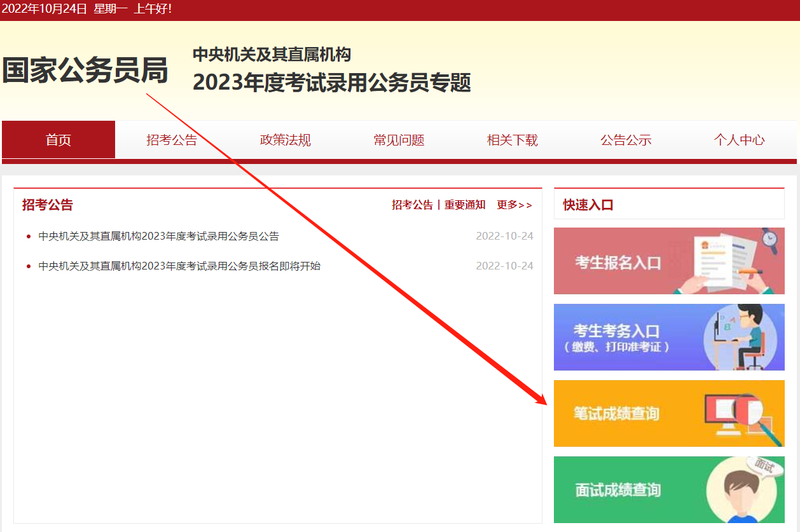Open the 相关下载 navigation menu
Screen dimensions: 800x532
[512, 140]
